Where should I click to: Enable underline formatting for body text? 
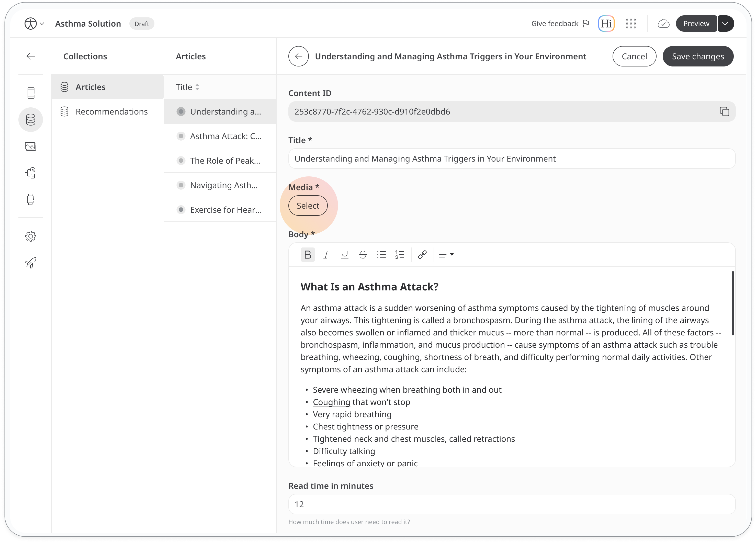coord(344,255)
